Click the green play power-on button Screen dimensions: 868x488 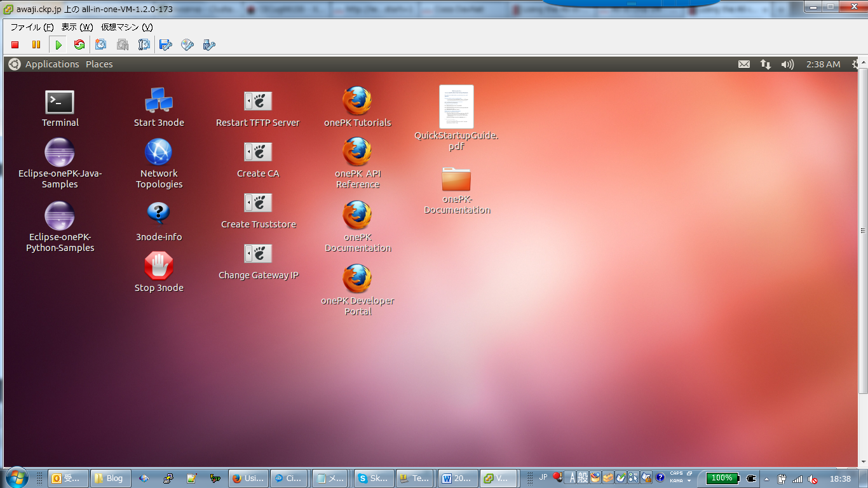click(x=58, y=44)
